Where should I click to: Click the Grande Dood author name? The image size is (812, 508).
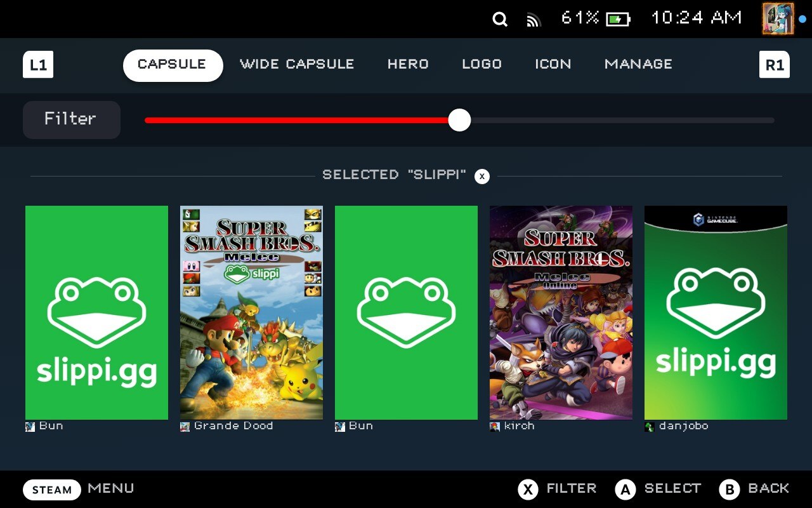click(233, 426)
